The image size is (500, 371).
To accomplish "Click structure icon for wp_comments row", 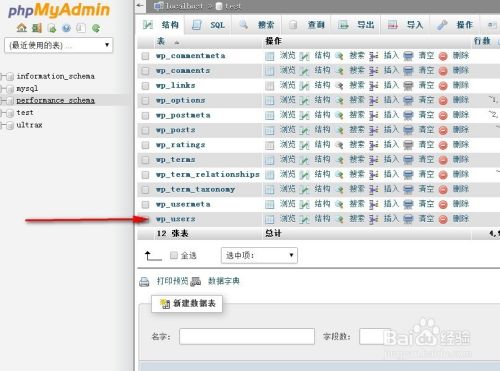I will (x=304, y=71).
